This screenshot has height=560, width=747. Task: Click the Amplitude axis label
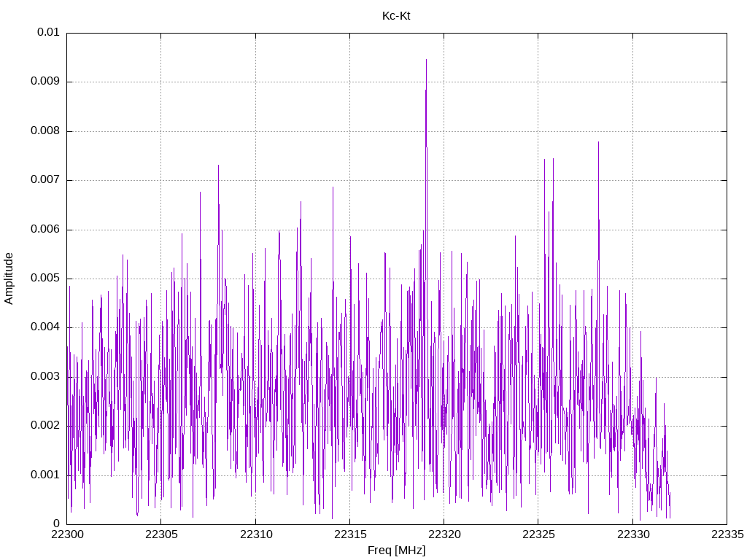pyautogui.click(x=9, y=279)
